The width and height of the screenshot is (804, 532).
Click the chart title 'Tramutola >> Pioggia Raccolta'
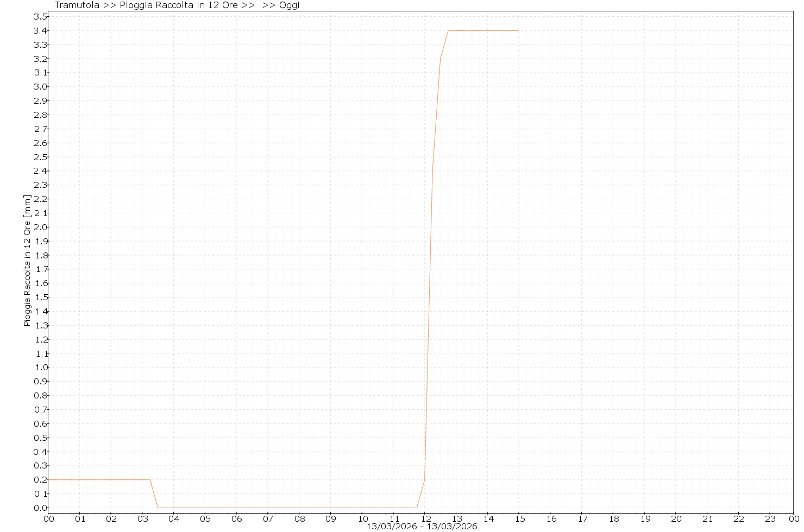point(147,5)
